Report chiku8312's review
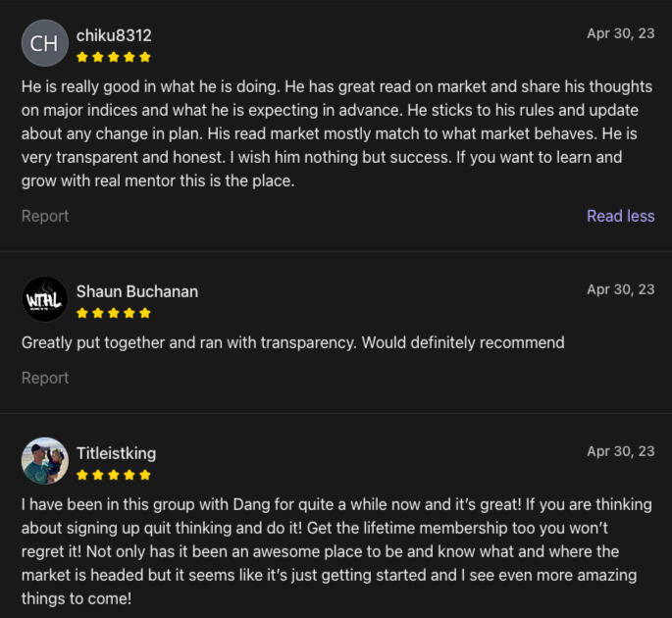 click(x=45, y=216)
